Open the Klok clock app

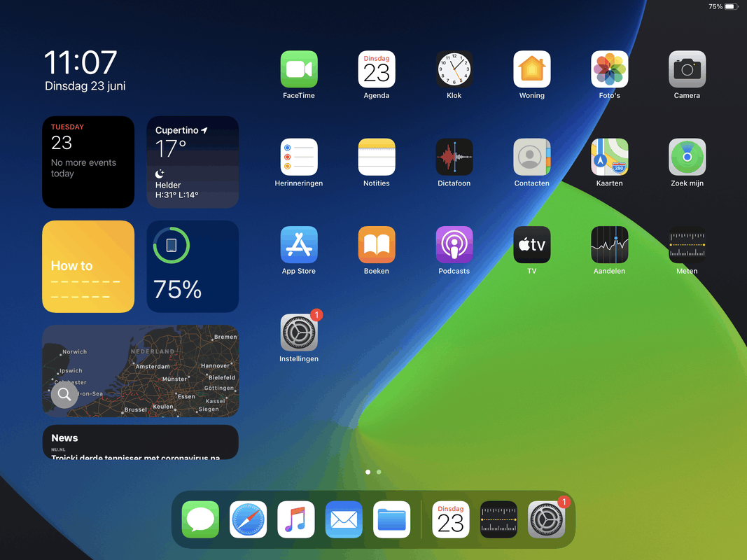[x=454, y=69]
